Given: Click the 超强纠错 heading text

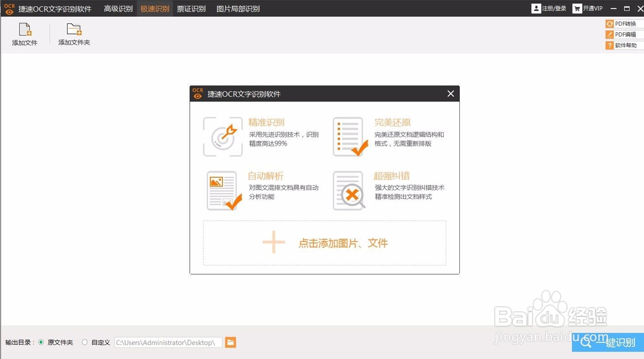Looking at the screenshot, I should coord(392,176).
